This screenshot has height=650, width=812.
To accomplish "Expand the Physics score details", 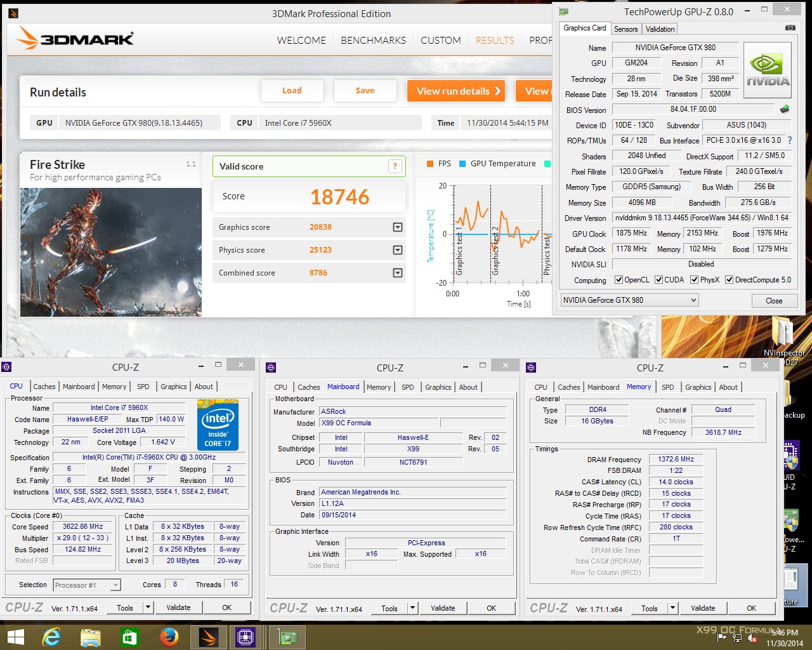I will coord(398,250).
